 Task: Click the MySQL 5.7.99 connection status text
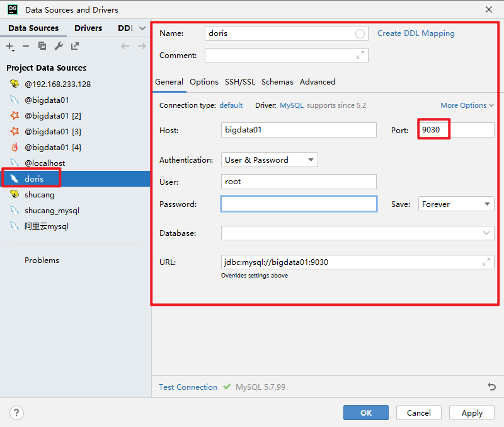260,387
